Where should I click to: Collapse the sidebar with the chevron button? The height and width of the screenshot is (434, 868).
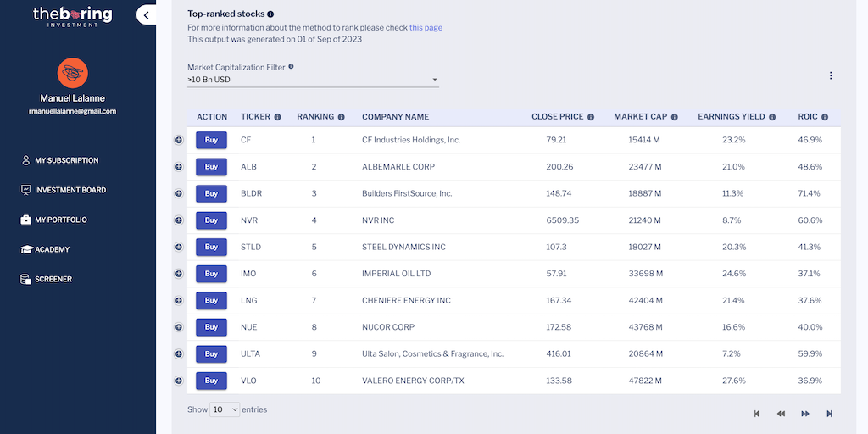[x=147, y=15]
